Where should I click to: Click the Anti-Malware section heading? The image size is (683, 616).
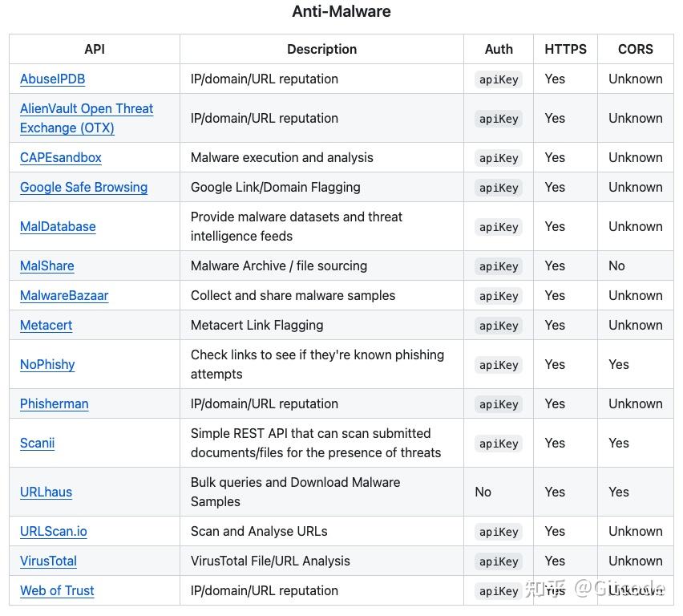[341, 12]
